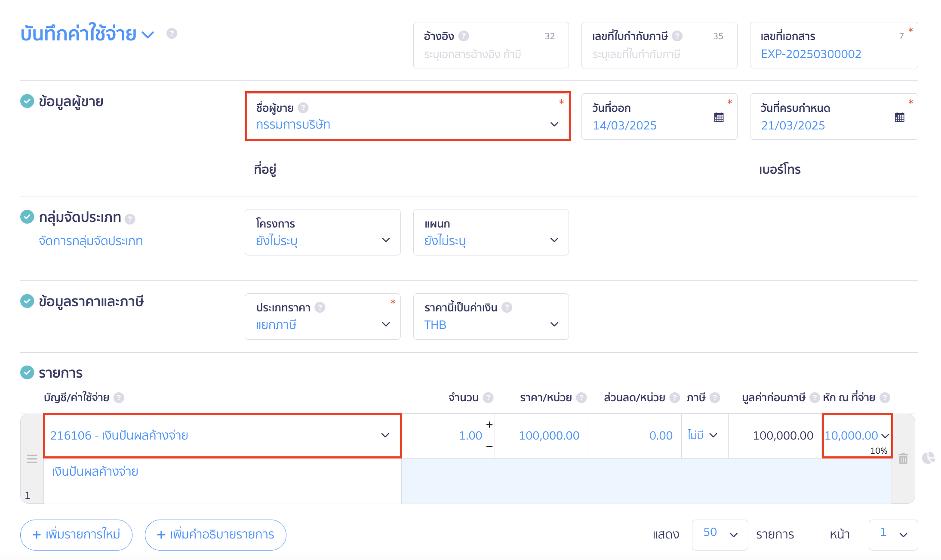This screenshot has width=941, height=560.
Task: Click help icon next to ราคานี้เป็นค่าเงิน
Action: tap(507, 308)
